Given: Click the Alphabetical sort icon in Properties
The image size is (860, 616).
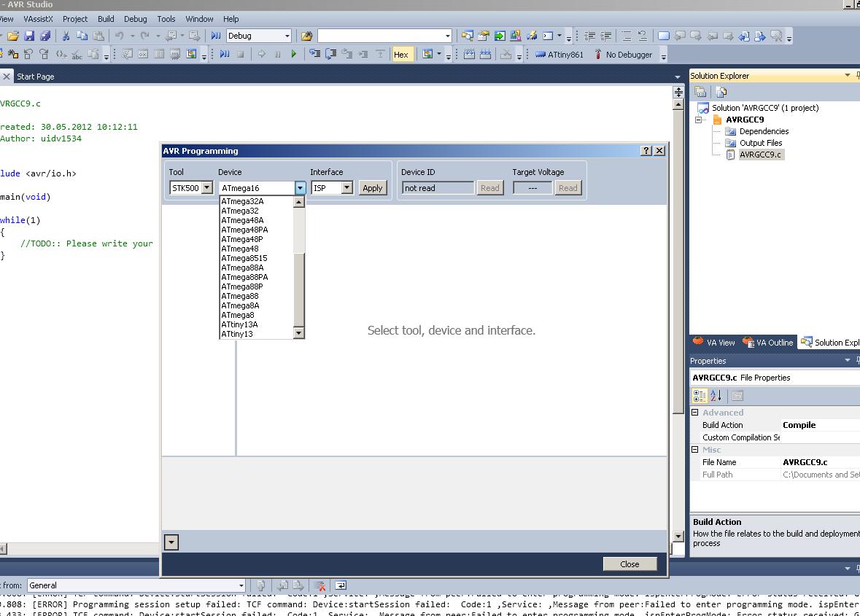Looking at the screenshot, I should click(x=716, y=395).
